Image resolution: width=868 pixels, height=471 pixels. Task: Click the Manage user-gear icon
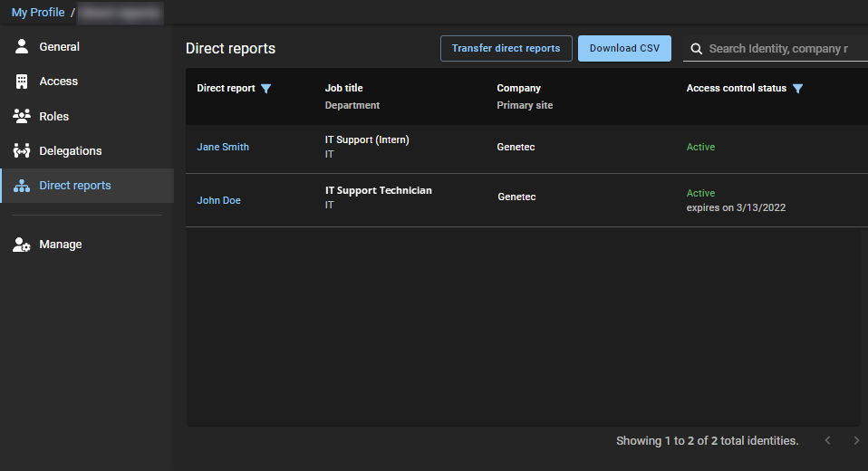click(x=22, y=244)
